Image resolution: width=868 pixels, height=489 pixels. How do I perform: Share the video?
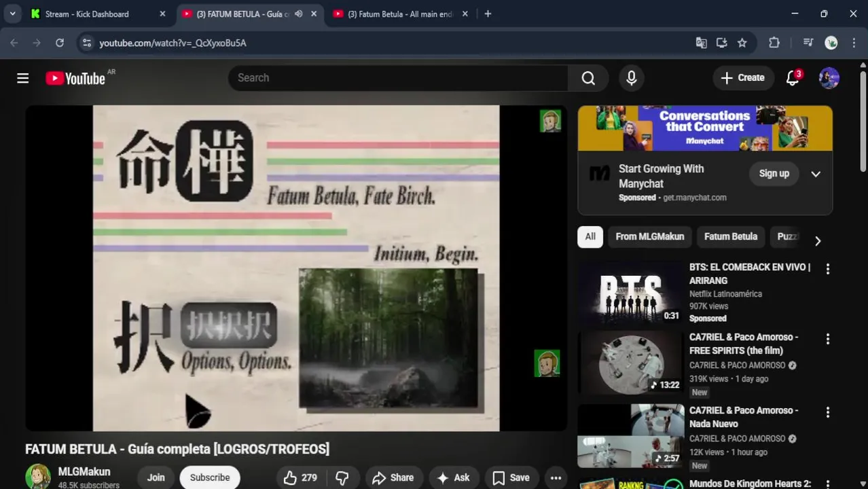coord(393,477)
